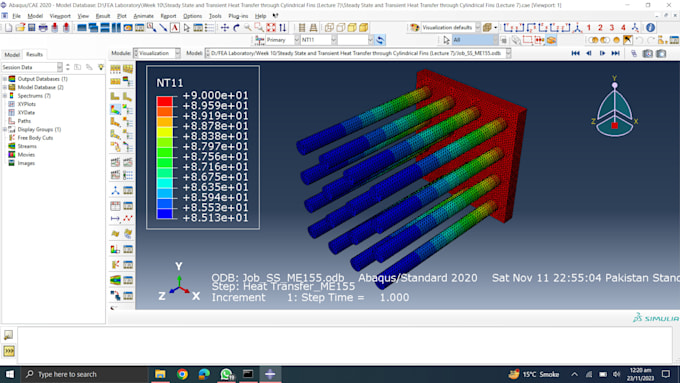Expand the Output Databases tree node
680x383 pixels.
click(x=5, y=79)
